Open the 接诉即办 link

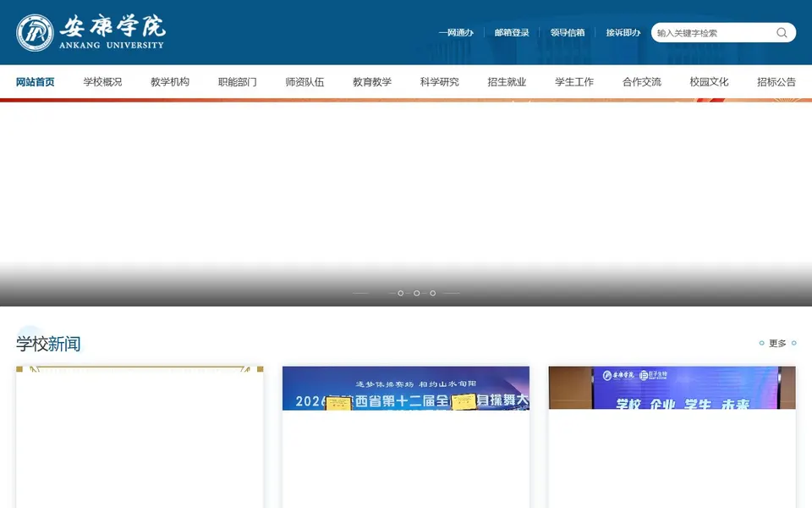tap(623, 33)
